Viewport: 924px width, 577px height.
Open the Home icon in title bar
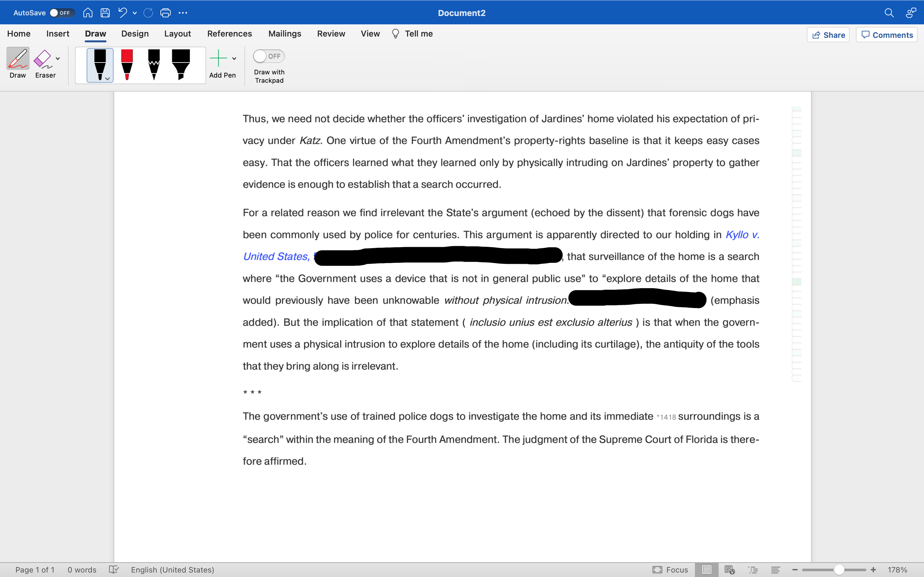coord(88,13)
